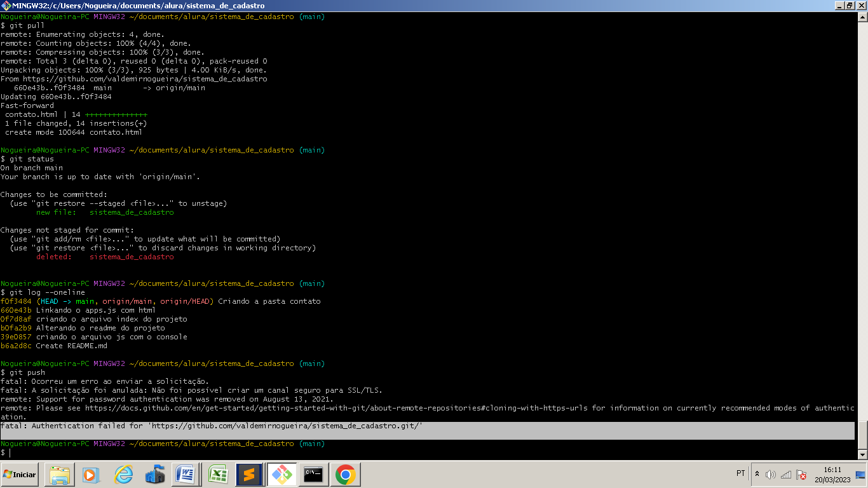The height and width of the screenshot is (488, 868).
Task: Close the MINGW32 terminal window
Action: 862,5
